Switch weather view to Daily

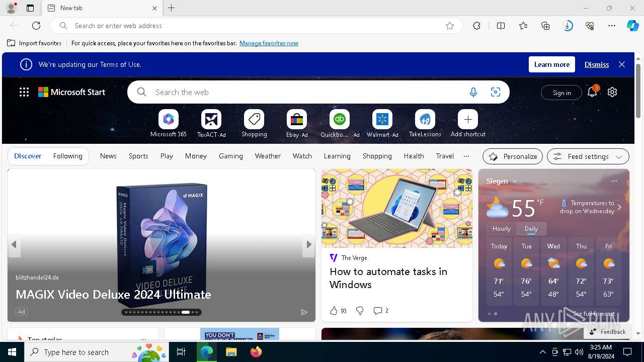(531, 229)
